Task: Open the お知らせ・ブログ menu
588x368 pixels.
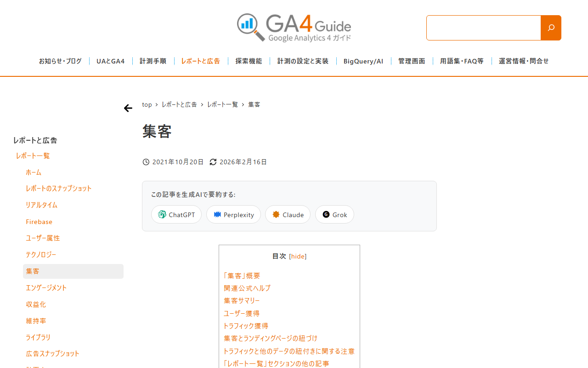Action: [x=60, y=61]
